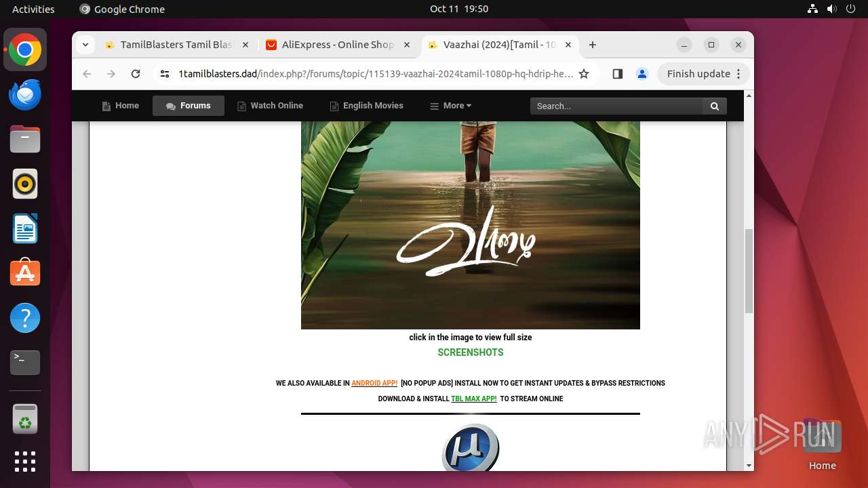Reload the current page

pos(136,74)
